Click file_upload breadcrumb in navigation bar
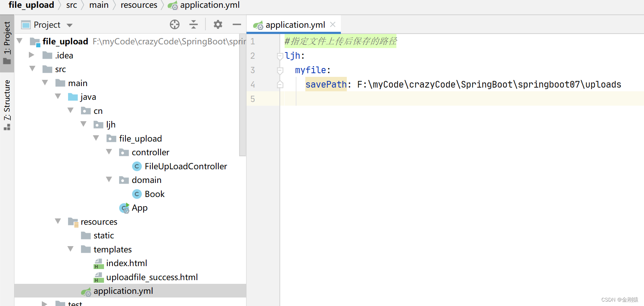 (31, 5)
